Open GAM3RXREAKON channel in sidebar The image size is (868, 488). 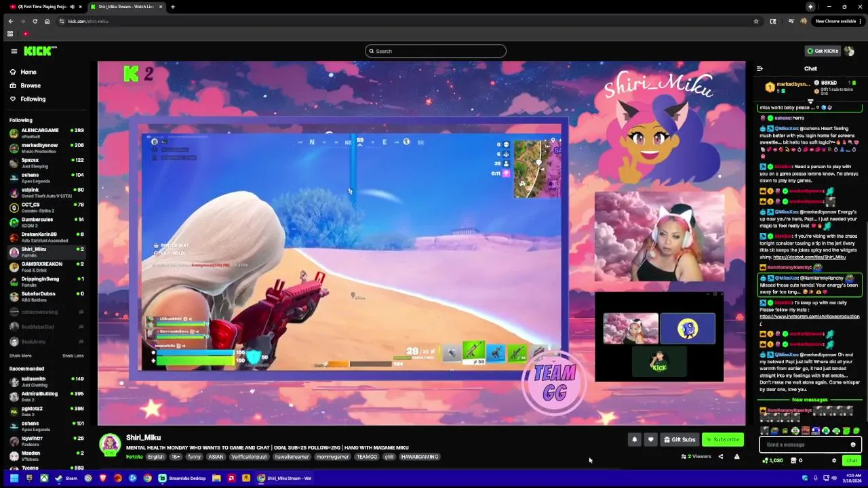[46, 266]
